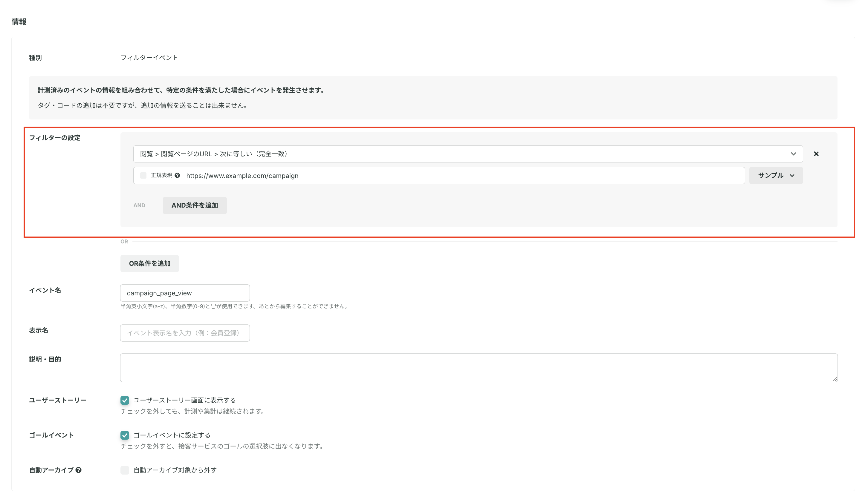
Task: Click chevron arrow of the 閲覧ページのURL select
Action: pyautogui.click(x=793, y=154)
